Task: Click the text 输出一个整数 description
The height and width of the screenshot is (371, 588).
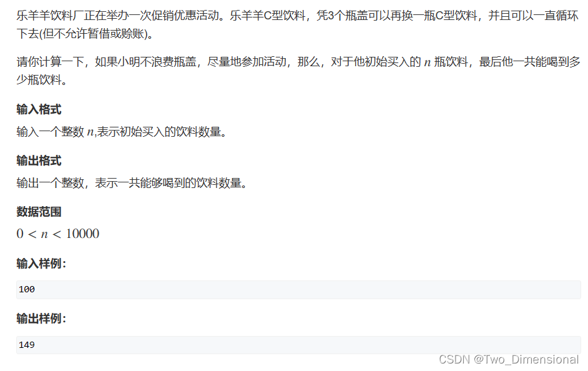Action: tap(132, 183)
